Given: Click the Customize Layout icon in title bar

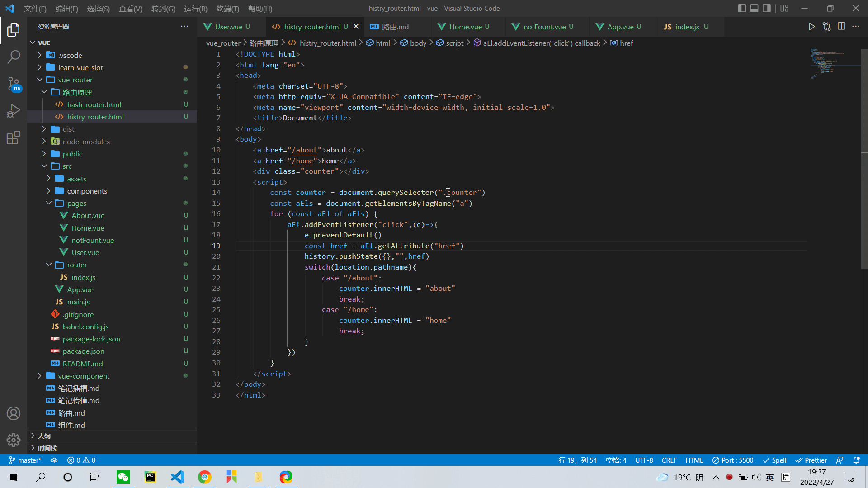Looking at the screenshot, I should [x=784, y=8].
